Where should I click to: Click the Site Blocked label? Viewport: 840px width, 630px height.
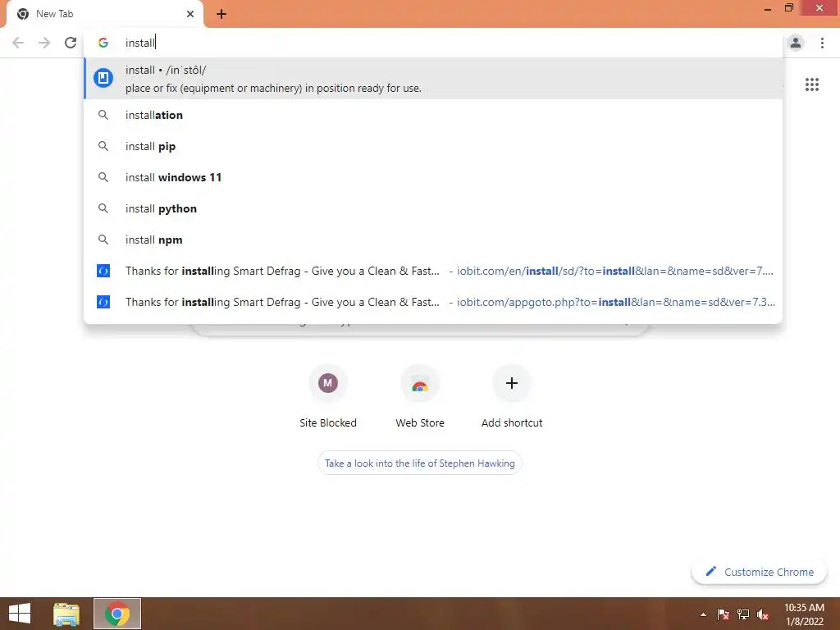point(328,422)
